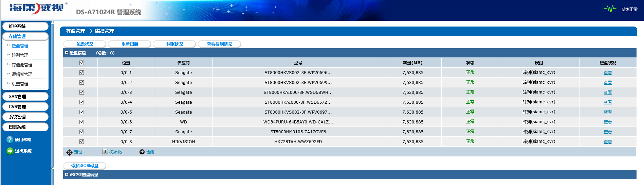The width and height of the screenshot is (644, 185).
Task: Toggle checkbox for disk 0/0-8
Action: point(81,141)
